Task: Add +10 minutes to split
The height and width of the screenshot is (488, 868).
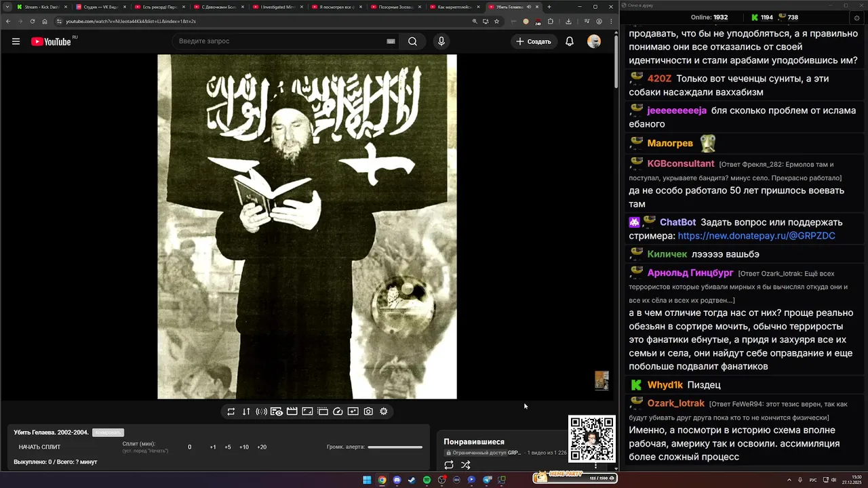Action: tap(244, 447)
